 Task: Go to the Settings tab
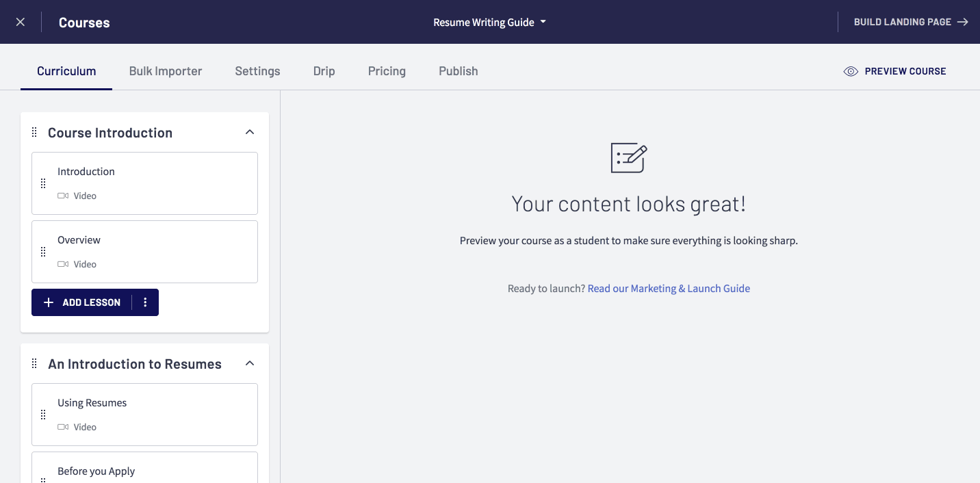(257, 71)
